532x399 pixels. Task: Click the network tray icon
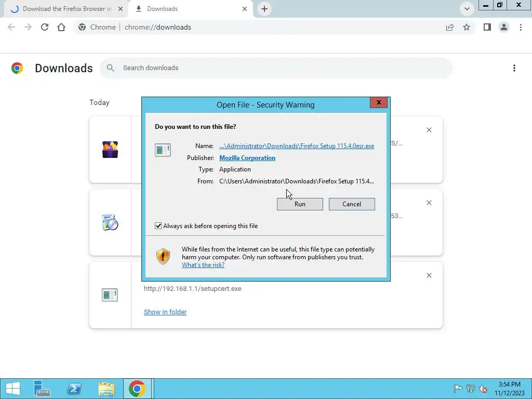(x=471, y=389)
